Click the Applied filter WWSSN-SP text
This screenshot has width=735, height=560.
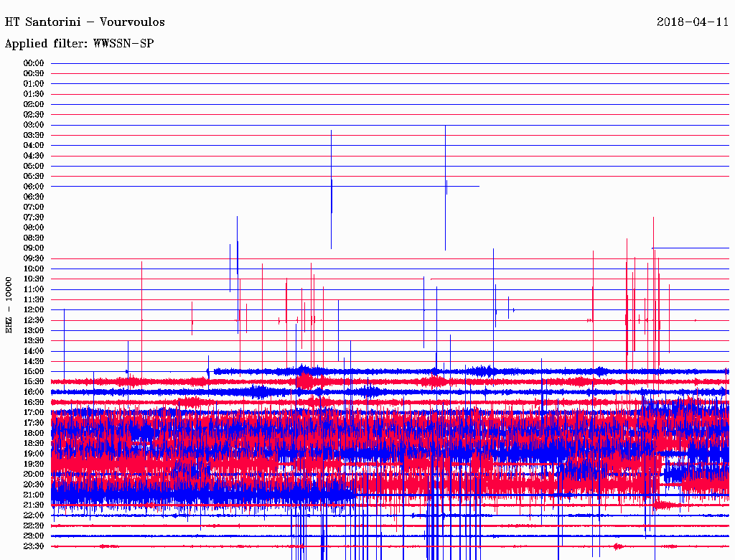coord(79,44)
